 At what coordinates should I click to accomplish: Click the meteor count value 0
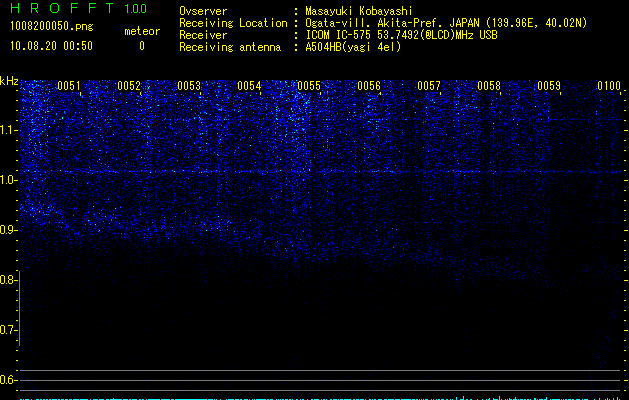[142, 46]
